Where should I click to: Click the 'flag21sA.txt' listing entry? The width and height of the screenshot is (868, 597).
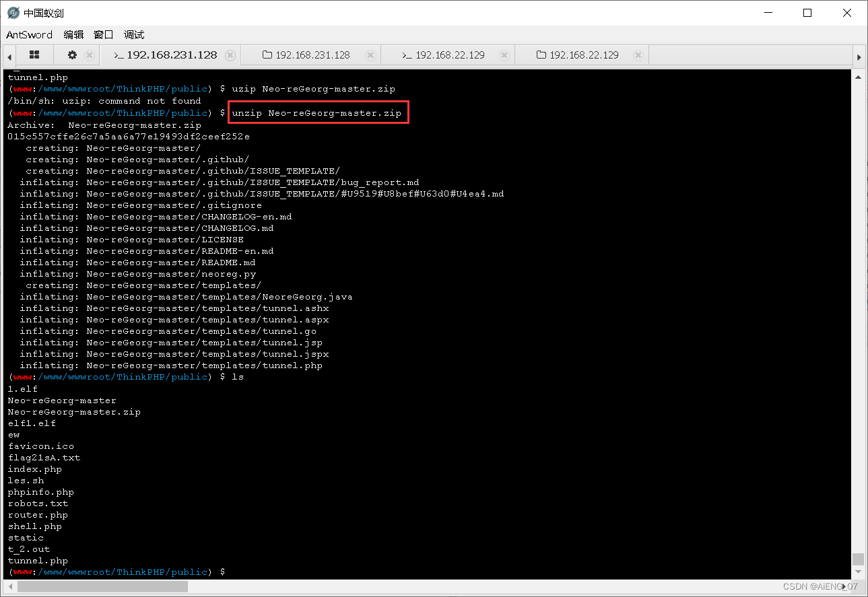[44, 458]
